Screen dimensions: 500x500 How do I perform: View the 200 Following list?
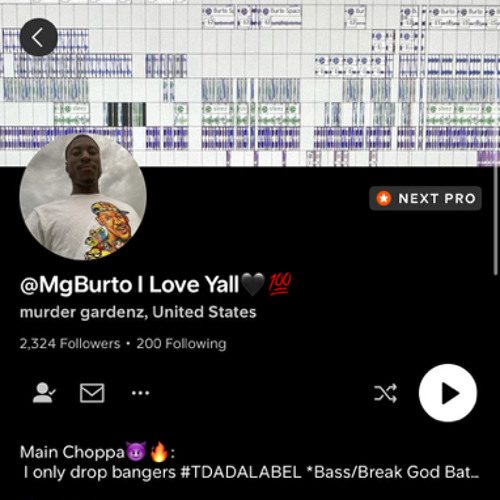(181, 344)
